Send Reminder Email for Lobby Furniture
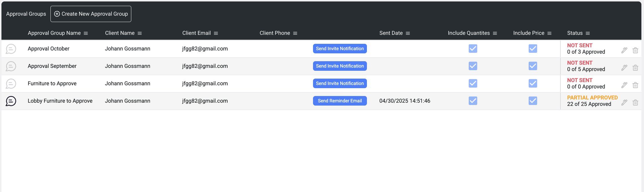The image size is (644, 192). coord(340,101)
